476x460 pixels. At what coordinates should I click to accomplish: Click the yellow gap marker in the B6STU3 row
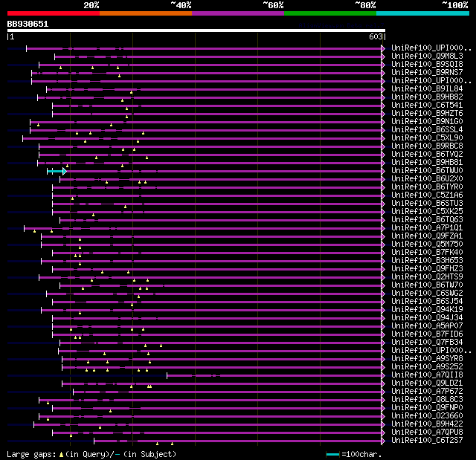point(125,207)
